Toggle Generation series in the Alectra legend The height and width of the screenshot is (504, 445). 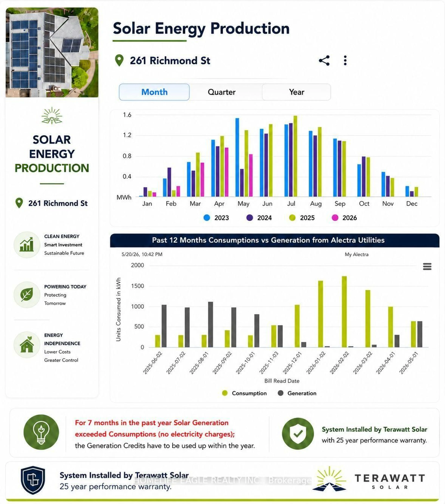(x=297, y=393)
